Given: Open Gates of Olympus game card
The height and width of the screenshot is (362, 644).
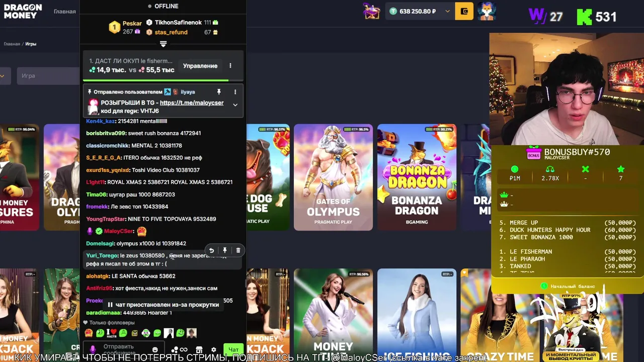Looking at the screenshot, I should tap(333, 177).
